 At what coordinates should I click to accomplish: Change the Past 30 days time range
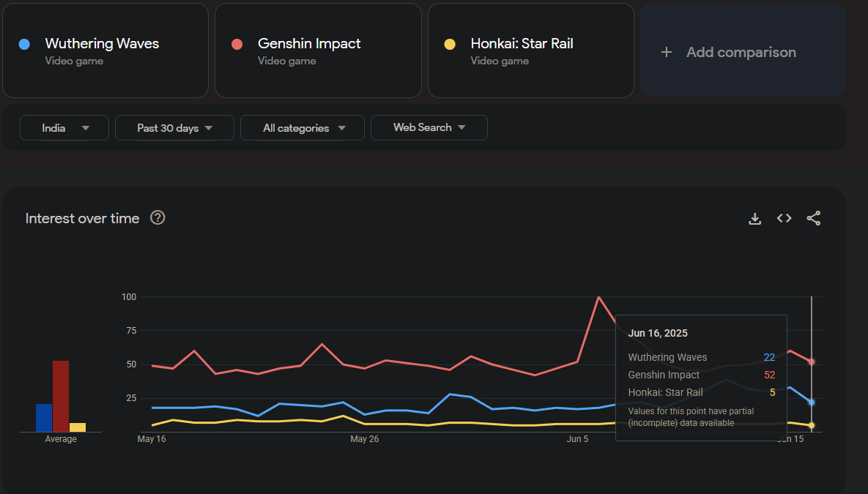coord(174,128)
